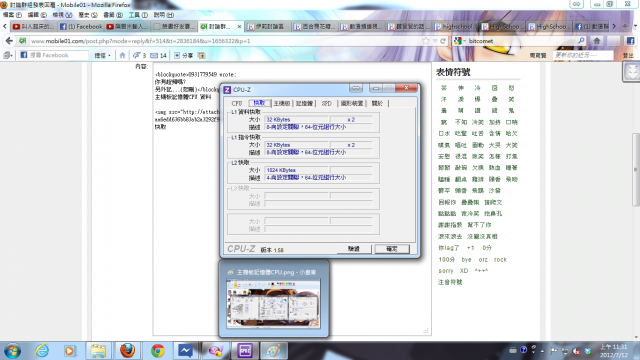Click the Facebook icon at toolbar right
The width and height of the screenshot is (640, 360).
coord(631,41)
